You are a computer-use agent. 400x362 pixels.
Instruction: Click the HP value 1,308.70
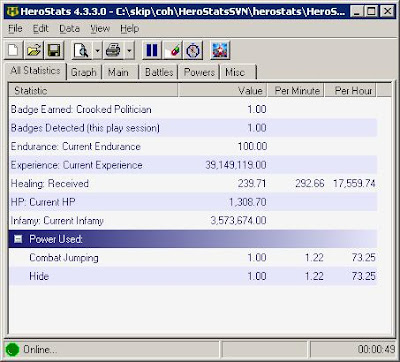click(248, 202)
